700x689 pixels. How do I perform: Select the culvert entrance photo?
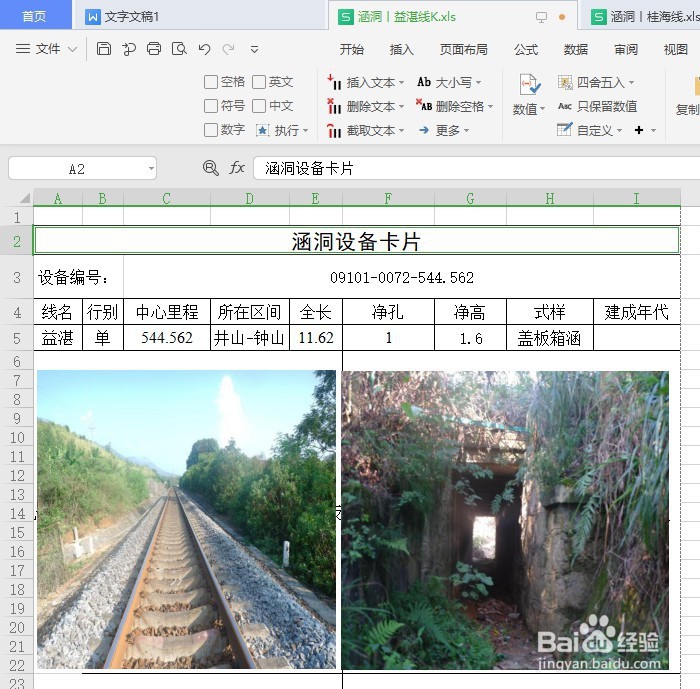[x=505, y=520]
